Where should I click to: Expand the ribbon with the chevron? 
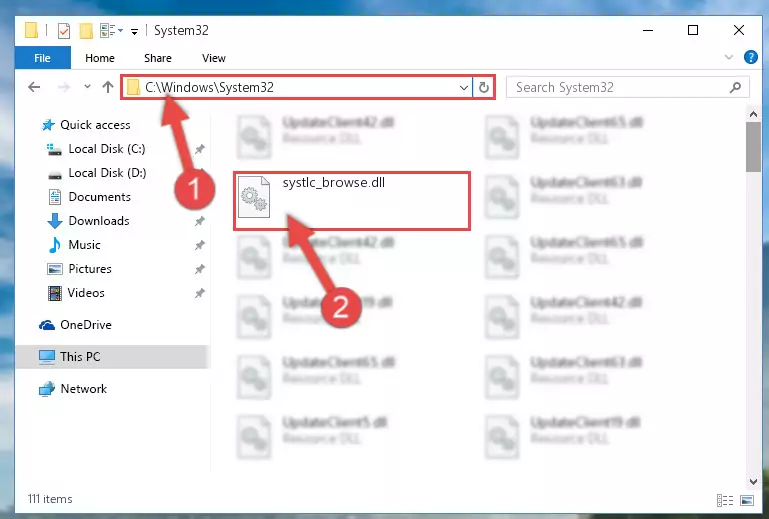729,57
